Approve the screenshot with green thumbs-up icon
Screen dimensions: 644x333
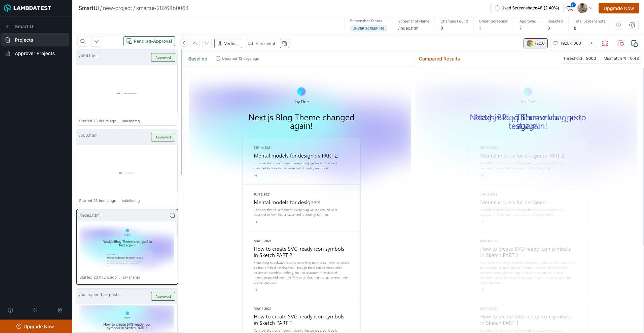(635, 43)
